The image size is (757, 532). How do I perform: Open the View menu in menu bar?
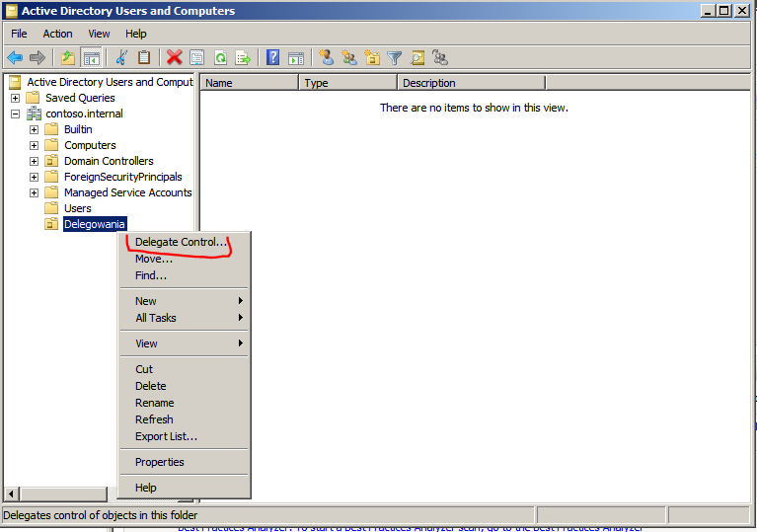(x=99, y=34)
